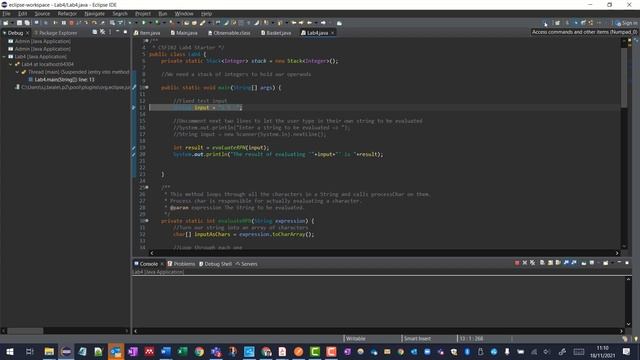The width and height of the screenshot is (640, 360).
Task: Click the Console Terminate red square button
Action: pos(517,263)
